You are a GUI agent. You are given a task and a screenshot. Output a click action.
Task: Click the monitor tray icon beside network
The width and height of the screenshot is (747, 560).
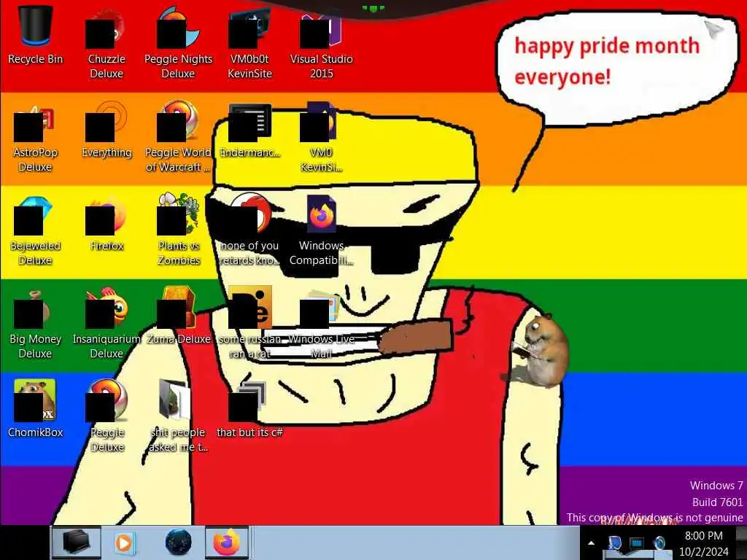click(637, 543)
